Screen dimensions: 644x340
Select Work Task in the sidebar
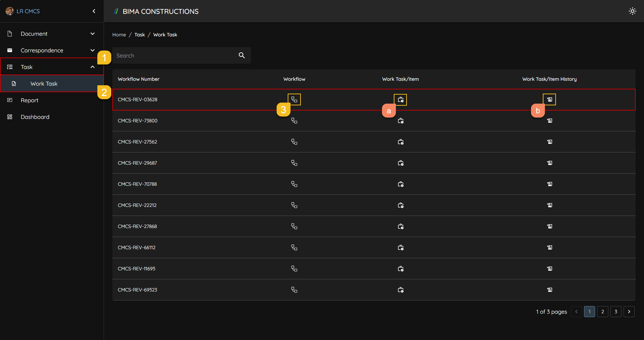click(44, 84)
